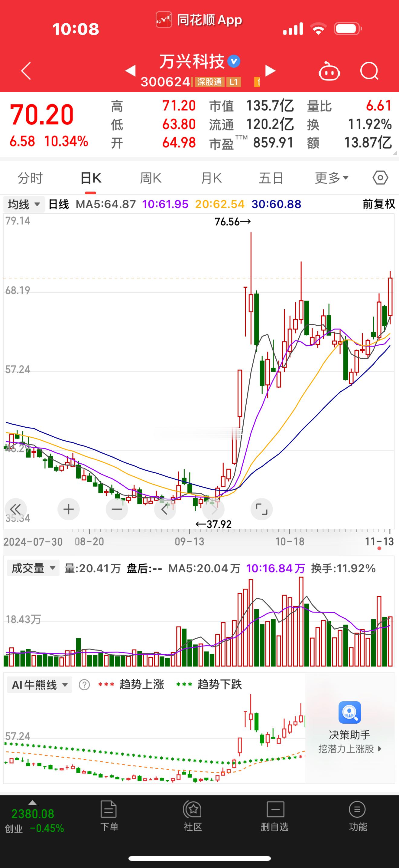399x868 pixels.
Task: Open AI牛熊线 indicator dropdown
Action: (40, 685)
